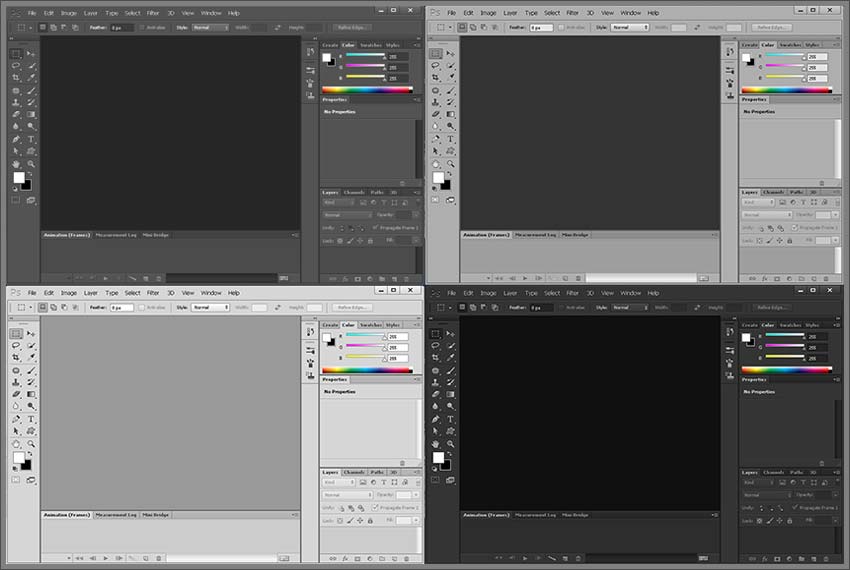Click the Feather input field in light-gray window
The width and height of the screenshot is (850, 570).
[x=122, y=308]
